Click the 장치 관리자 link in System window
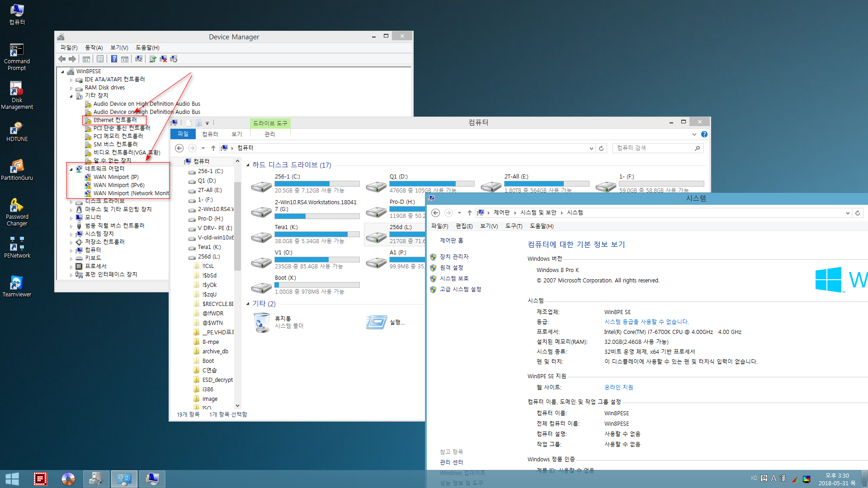The height and width of the screenshot is (488, 868). [454, 257]
